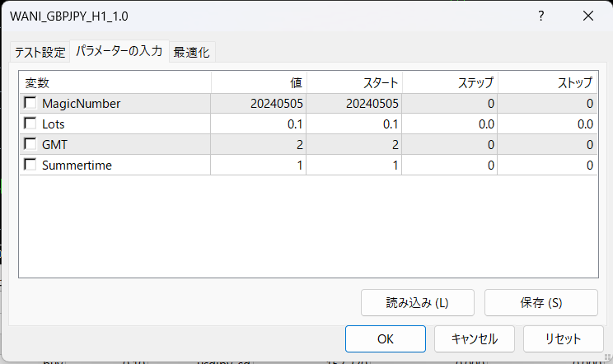This screenshot has height=364, width=613.
Task: Select the GMT start value cell
Action: point(354,145)
